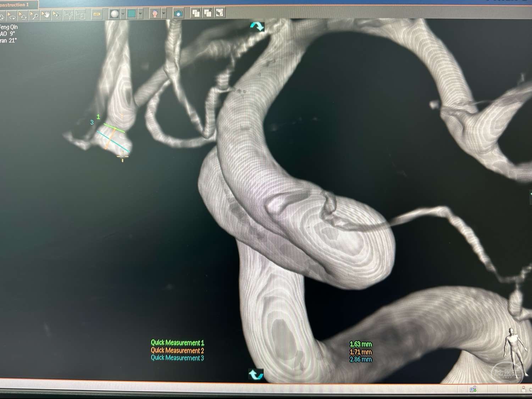Expand the patient head orientation dropdown
Screen dimensions: 532x399
pos(164,14)
